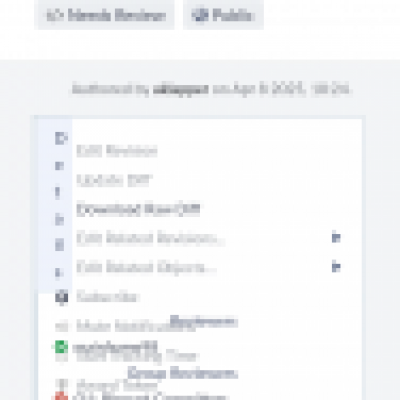The height and width of the screenshot is (400, 400).
Task: Open the author's profile link
Action: click(181, 89)
